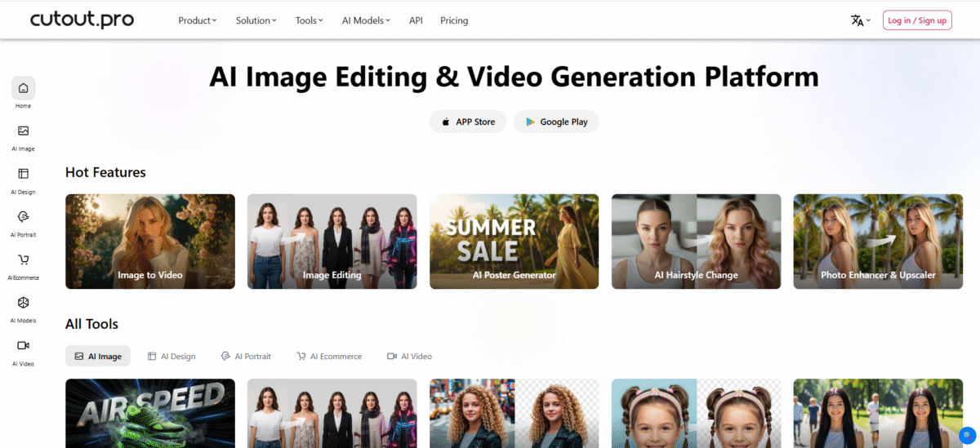Open AI Portrait in the sidebar
Viewport: 980px width, 448px height.
click(23, 217)
